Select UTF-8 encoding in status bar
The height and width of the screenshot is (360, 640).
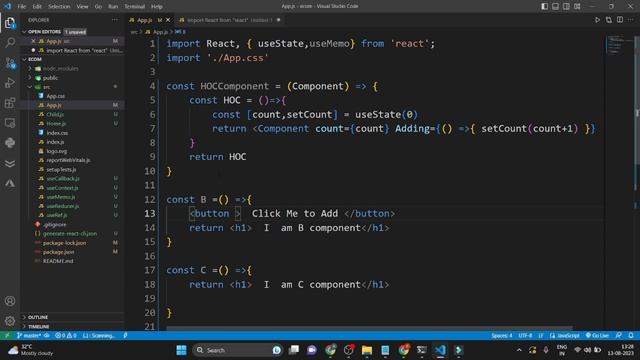pyautogui.click(x=525, y=336)
